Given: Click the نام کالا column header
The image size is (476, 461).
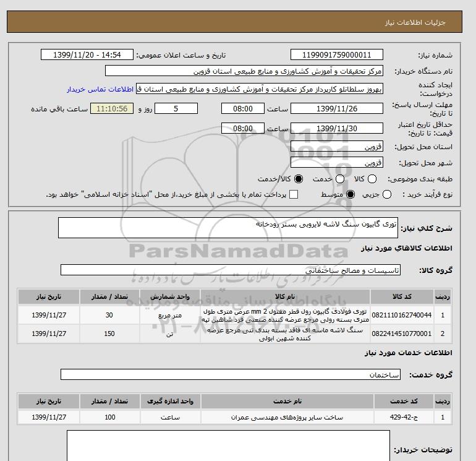Looking at the screenshot, I should coord(285,296).
